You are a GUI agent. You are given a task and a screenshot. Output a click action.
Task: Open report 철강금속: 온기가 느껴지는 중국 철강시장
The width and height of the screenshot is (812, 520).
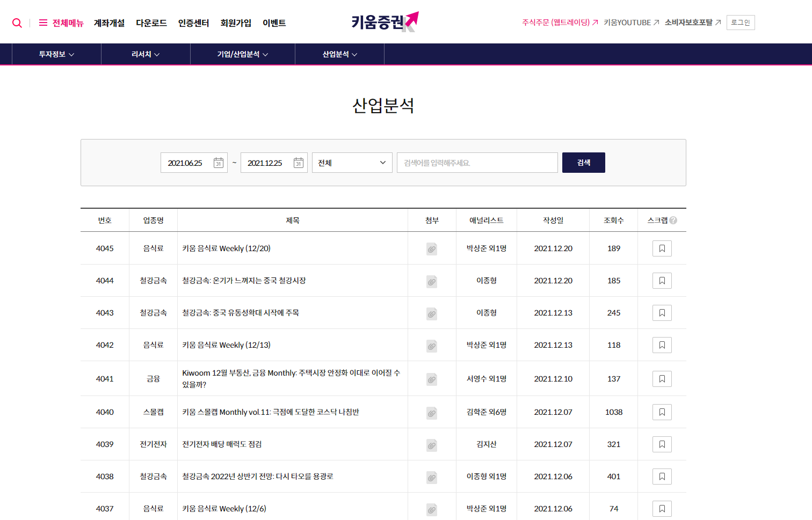pos(244,281)
